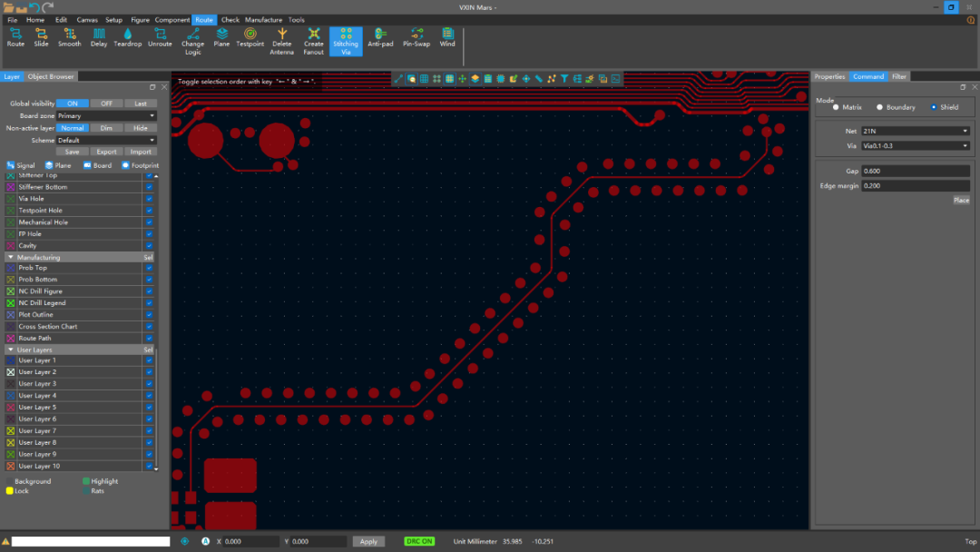Choose the Unroute tool
The width and height of the screenshot is (980, 552).
click(x=160, y=38)
